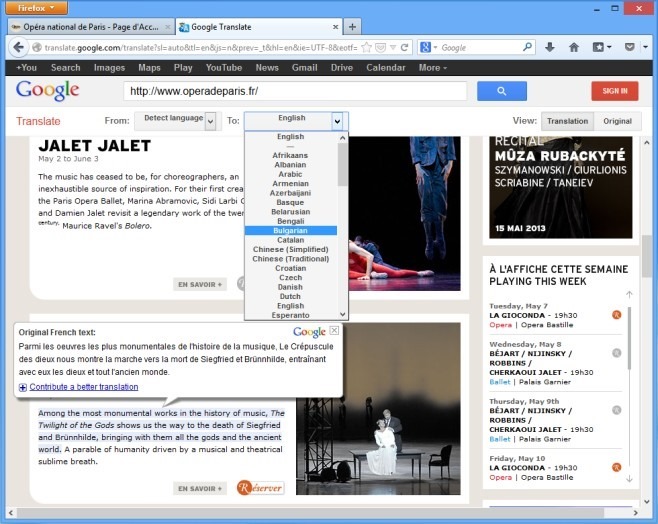
Task: Click the grey icon beside Thursday Béjart listing
Action: tap(616, 410)
